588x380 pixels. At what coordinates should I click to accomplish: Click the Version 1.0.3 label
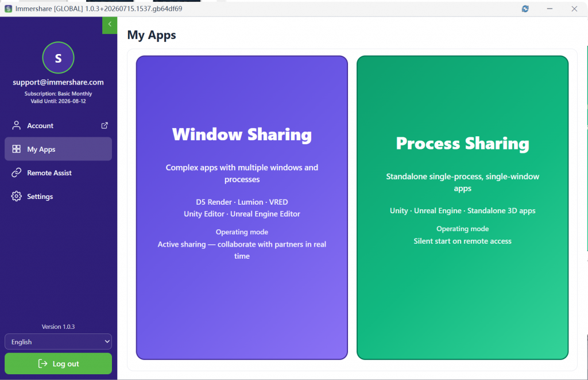point(58,327)
